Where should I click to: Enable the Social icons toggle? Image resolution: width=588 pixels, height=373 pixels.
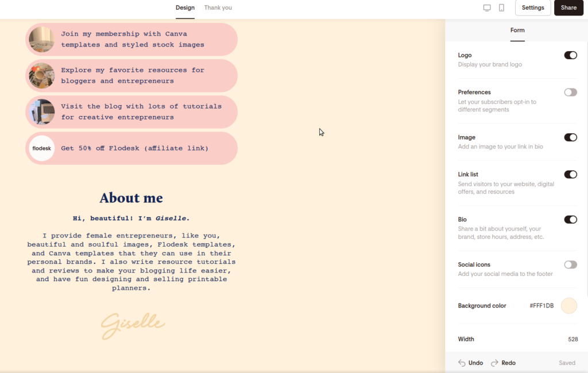tap(570, 264)
